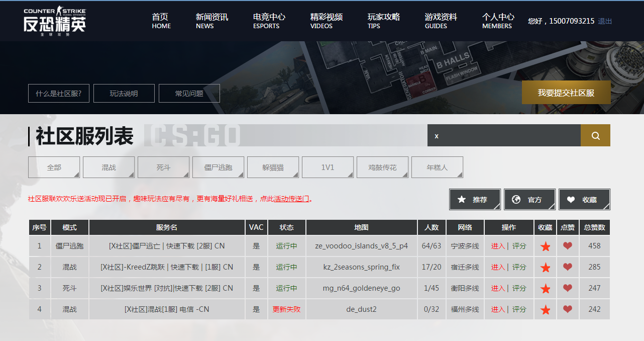Select the 玩家攻略 TIPS menu item
Screen dimensions: 644x341
point(384,21)
